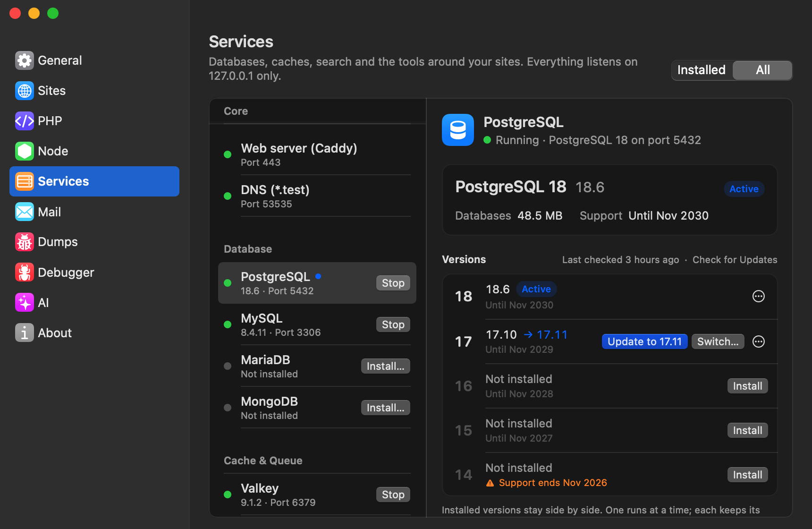Go to the Mail section label
The width and height of the screenshot is (812, 529).
50,212
